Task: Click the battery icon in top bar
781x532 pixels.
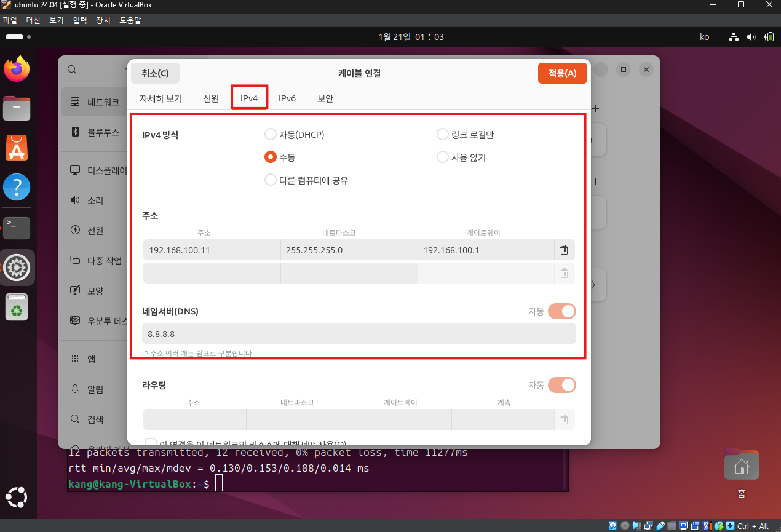Action: pos(769,37)
